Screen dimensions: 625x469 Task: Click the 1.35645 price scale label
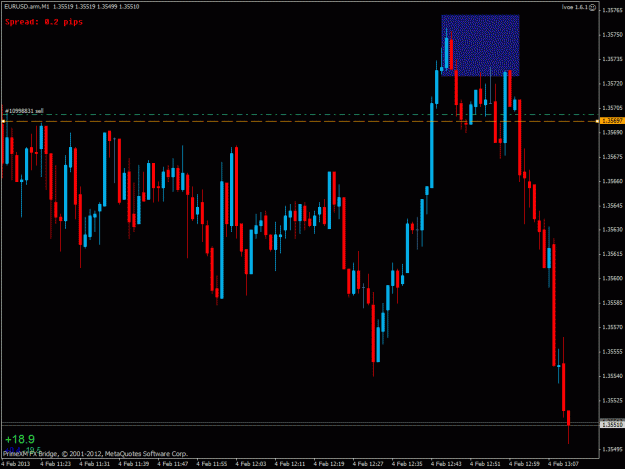[x=613, y=206]
